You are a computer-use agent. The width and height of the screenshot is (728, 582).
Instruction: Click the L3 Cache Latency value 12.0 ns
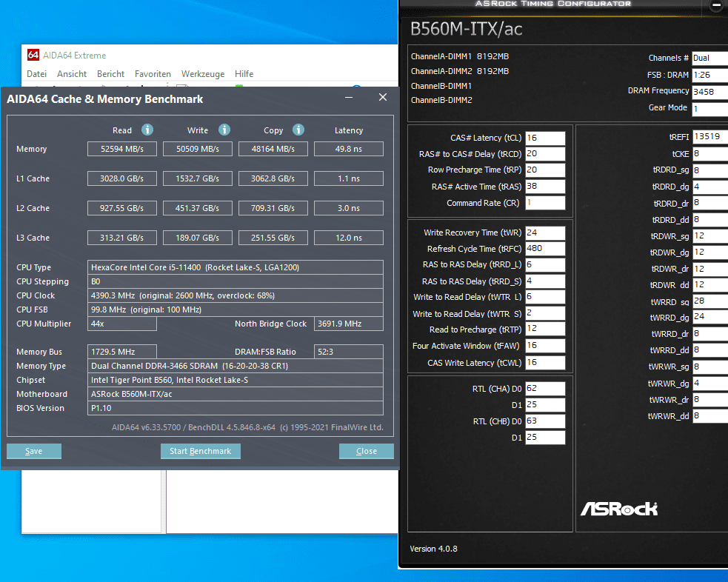click(349, 238)
